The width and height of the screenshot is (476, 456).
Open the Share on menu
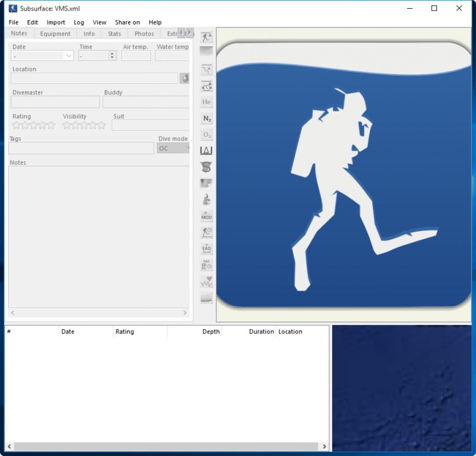(x=127, y=22)
